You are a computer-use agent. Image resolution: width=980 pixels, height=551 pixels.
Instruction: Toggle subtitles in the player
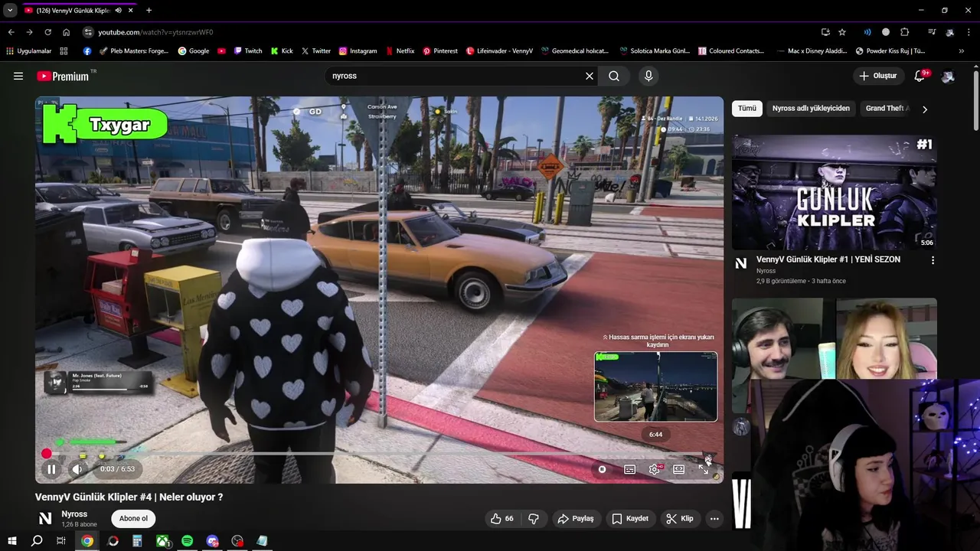[629, 469]
